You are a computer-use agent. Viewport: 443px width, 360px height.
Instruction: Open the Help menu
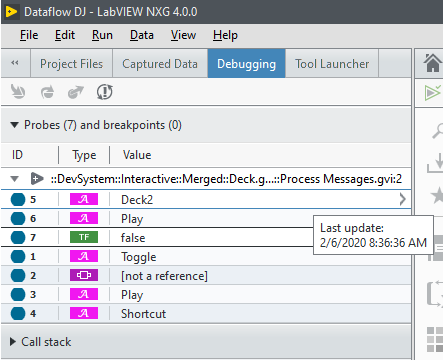click(225, 35)
